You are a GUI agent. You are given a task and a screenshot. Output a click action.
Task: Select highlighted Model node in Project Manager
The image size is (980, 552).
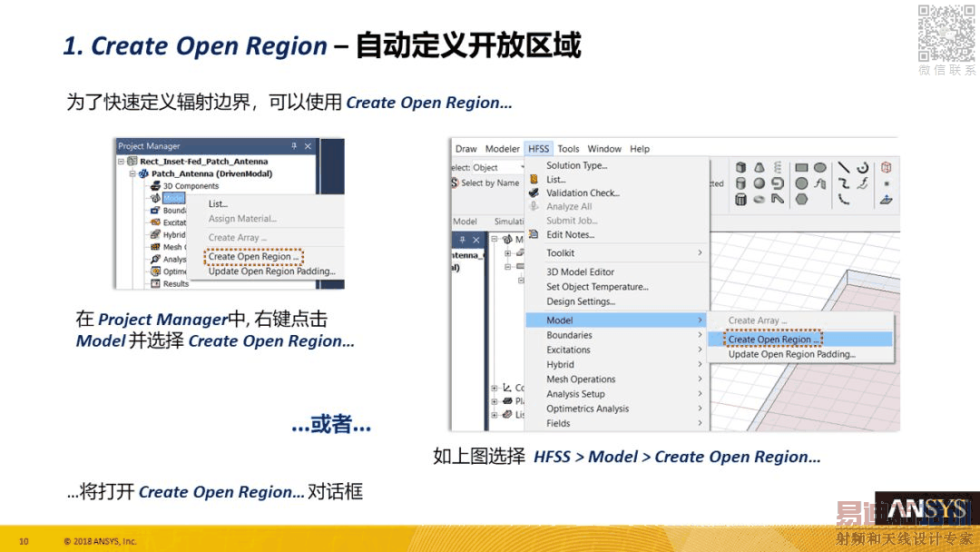[173, 198]
